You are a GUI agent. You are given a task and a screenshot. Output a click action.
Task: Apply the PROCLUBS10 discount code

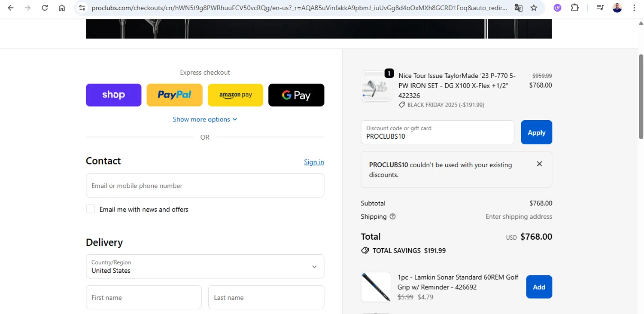pos(536,132)
